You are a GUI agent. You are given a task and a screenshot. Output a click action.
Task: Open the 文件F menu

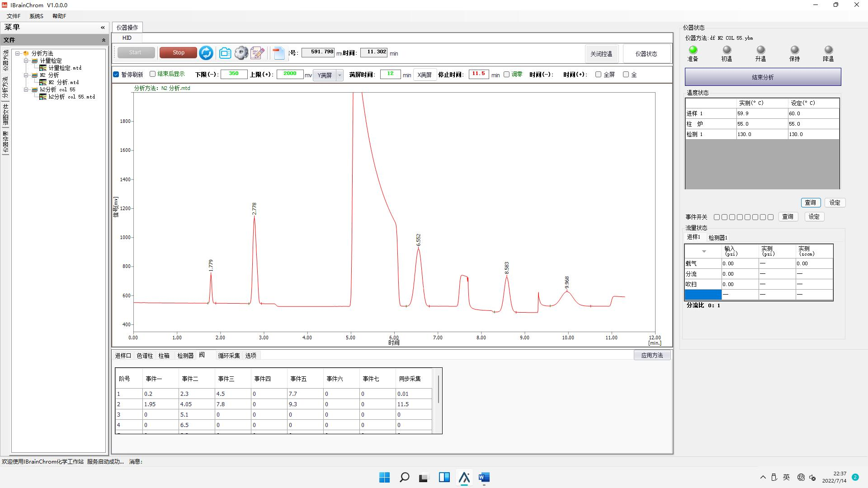coord(14,16)
